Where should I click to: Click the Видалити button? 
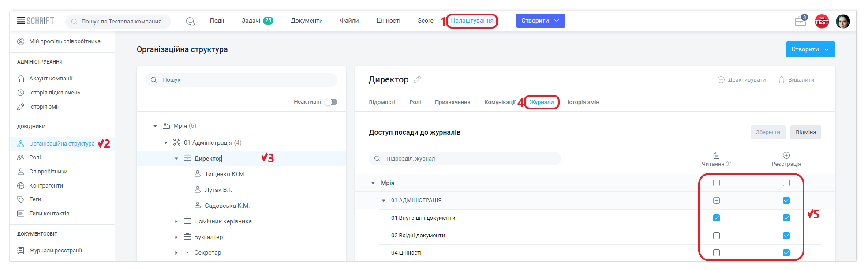click(796, 80)
